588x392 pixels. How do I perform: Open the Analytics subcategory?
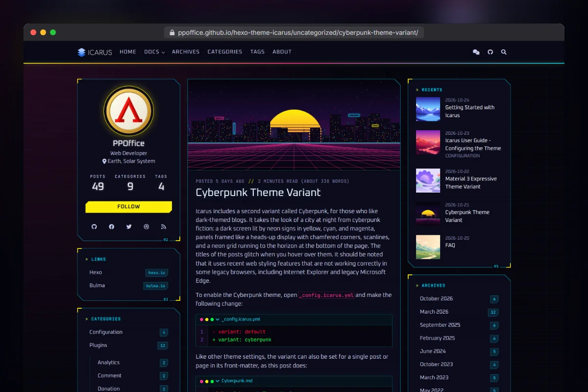pos(132,363)
